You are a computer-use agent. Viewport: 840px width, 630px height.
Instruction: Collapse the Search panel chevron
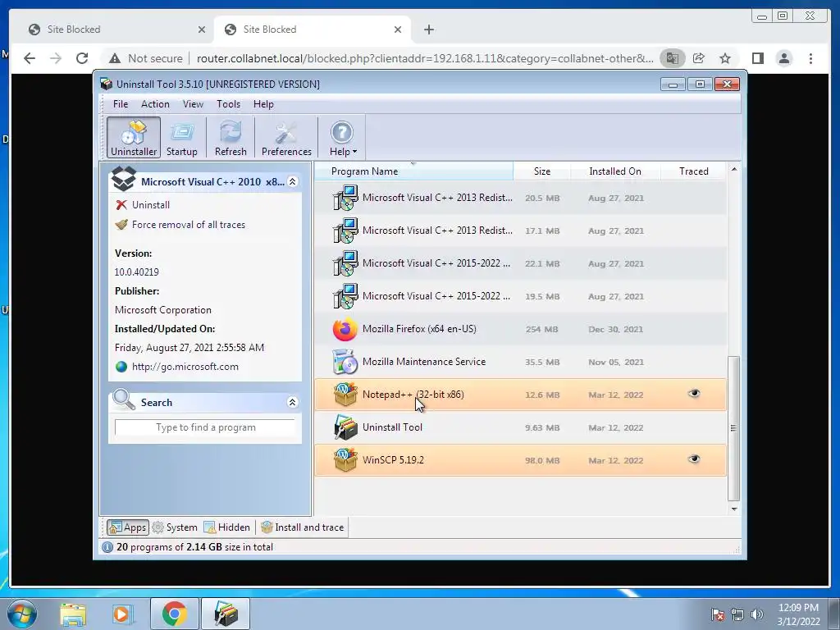293,402
